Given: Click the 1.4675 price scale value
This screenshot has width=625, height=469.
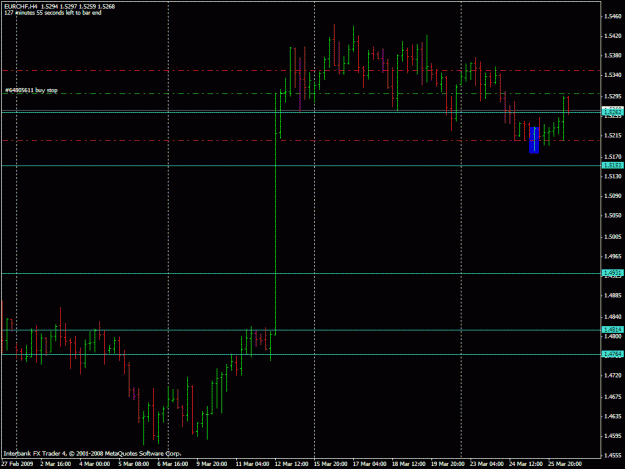Looking at the screenshot, I should 613,397.
